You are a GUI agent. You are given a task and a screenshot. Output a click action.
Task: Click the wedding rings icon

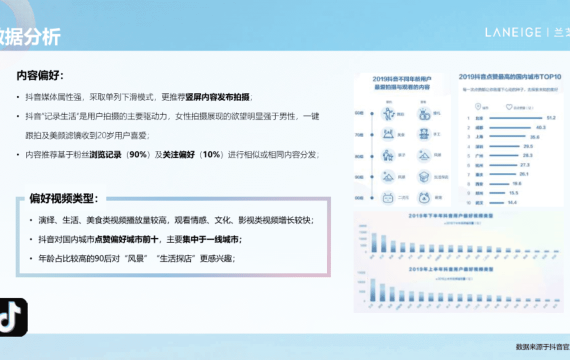tap(424, 114)
